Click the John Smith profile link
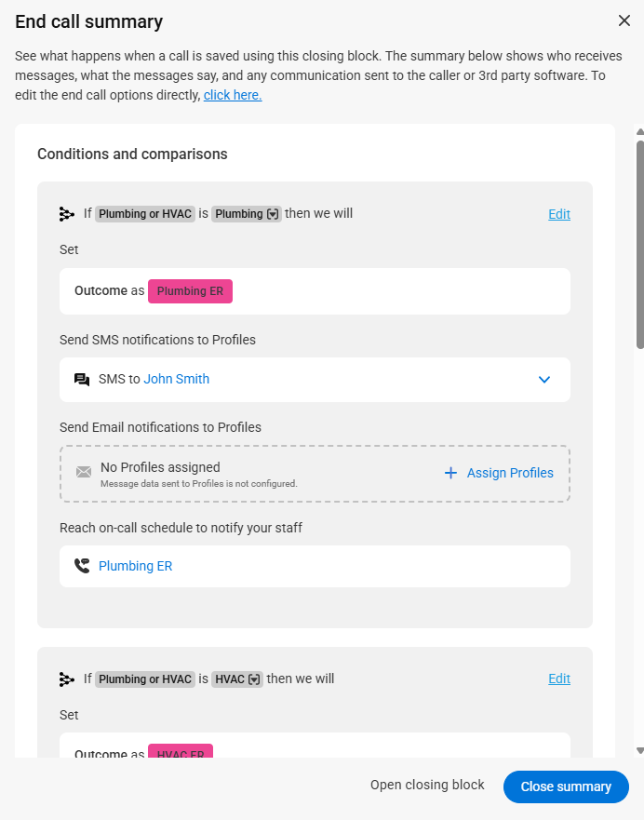The height and width of the screenshot is (820, 644). pyautogui.click(x=176, y=380)
